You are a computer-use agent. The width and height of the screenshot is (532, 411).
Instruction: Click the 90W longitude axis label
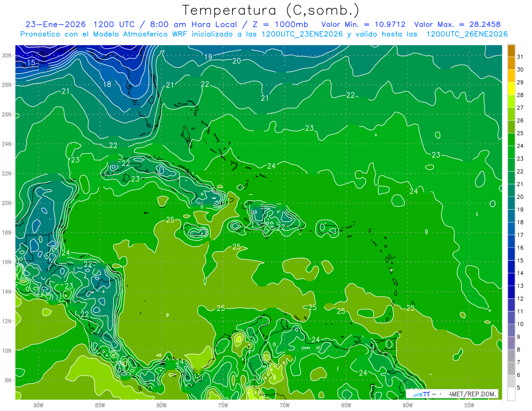coord(38,406)
